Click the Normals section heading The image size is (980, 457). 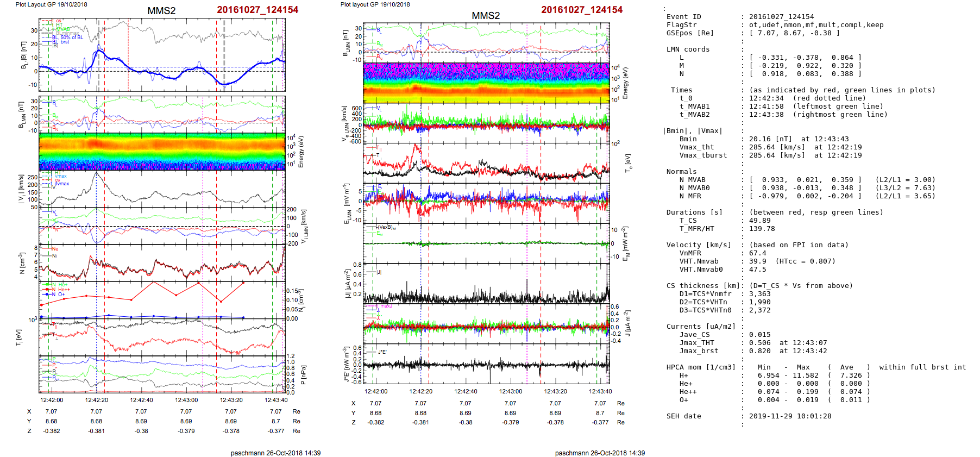click(681, 172)
